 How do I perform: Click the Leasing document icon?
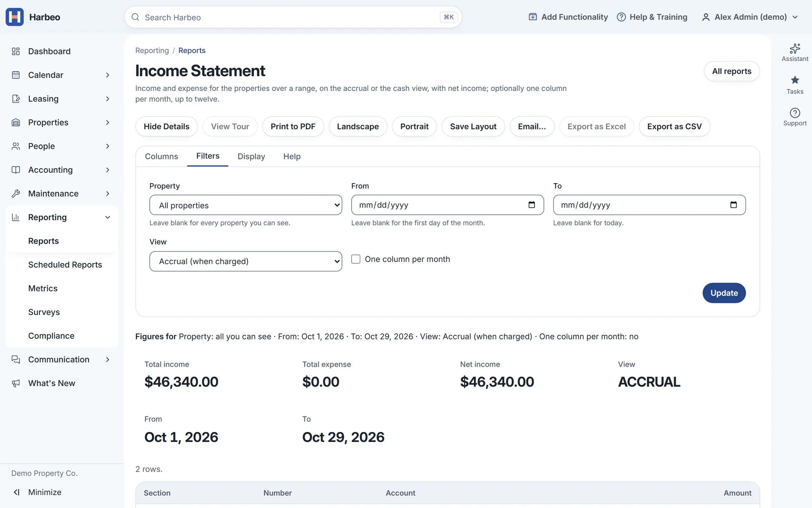[x=16, y=99]
